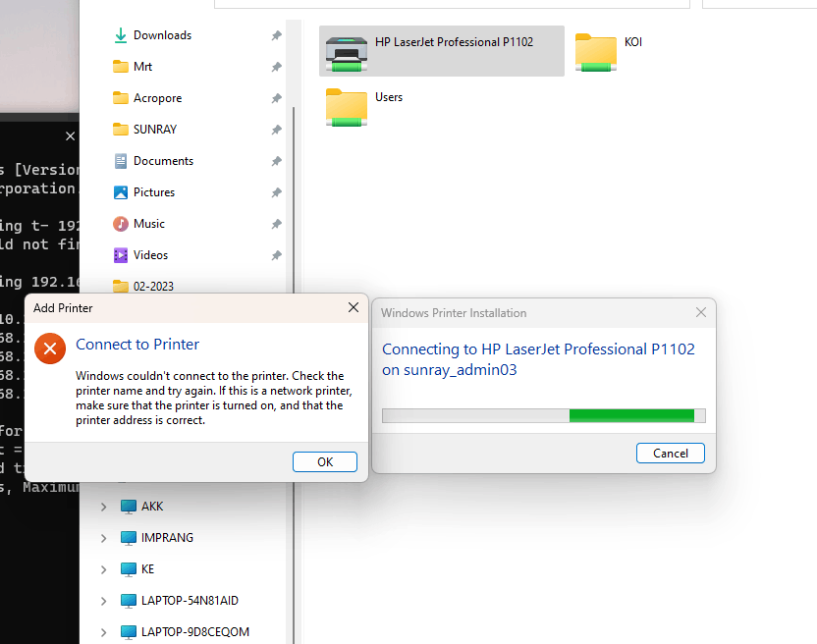Viewport: 817px width, 644px height.
Task: Click the SUNRAY folder icon
Action: click(121, 130)
